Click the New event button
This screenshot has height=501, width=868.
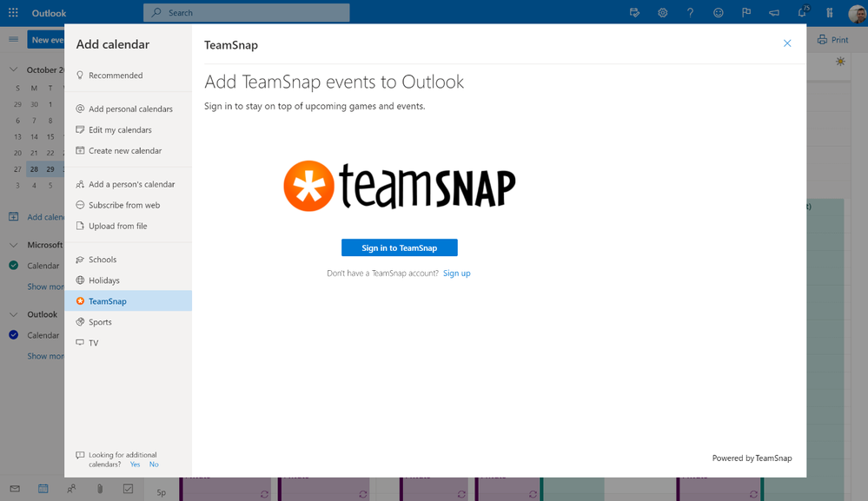pyautogui.click(x=46, y=40)
